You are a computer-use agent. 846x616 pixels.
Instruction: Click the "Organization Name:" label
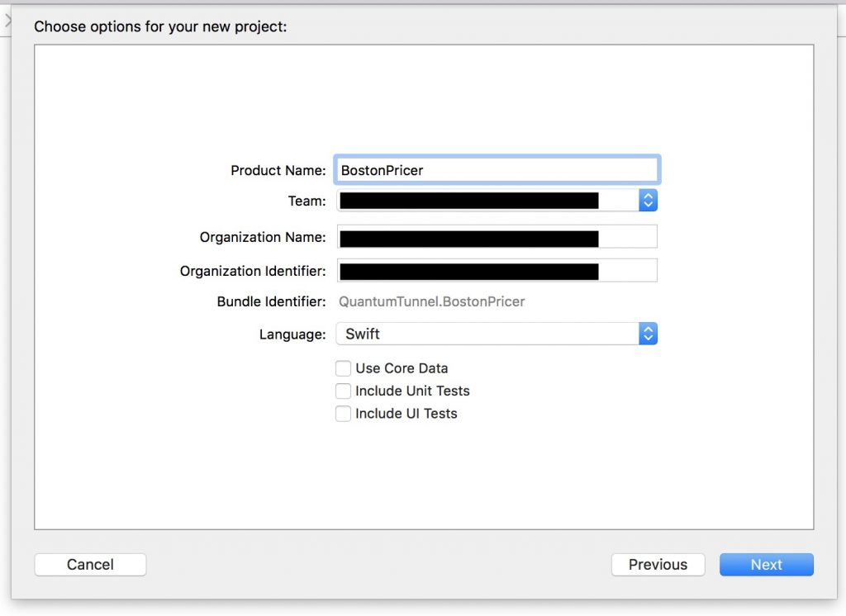[263, 237]
